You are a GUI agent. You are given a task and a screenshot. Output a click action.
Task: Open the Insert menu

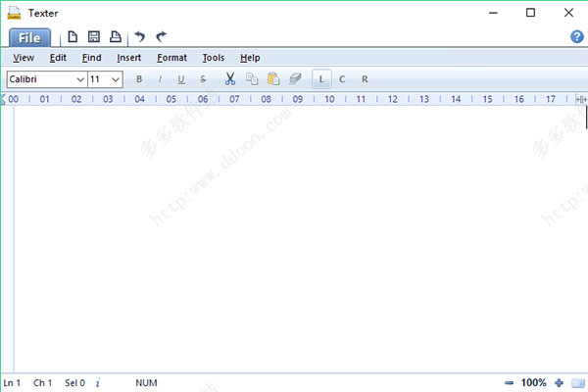(129, 58)
